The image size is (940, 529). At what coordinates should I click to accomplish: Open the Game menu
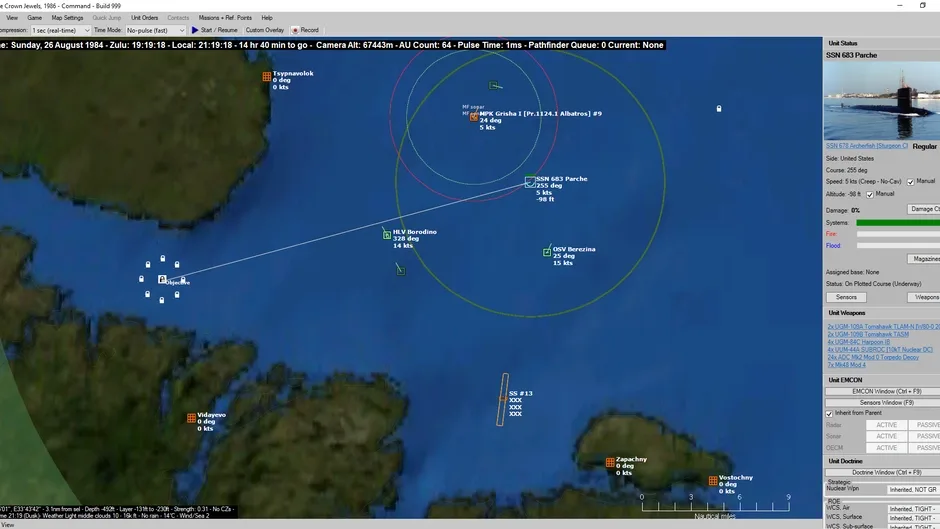pyautogui.click(x=34, y=18)
